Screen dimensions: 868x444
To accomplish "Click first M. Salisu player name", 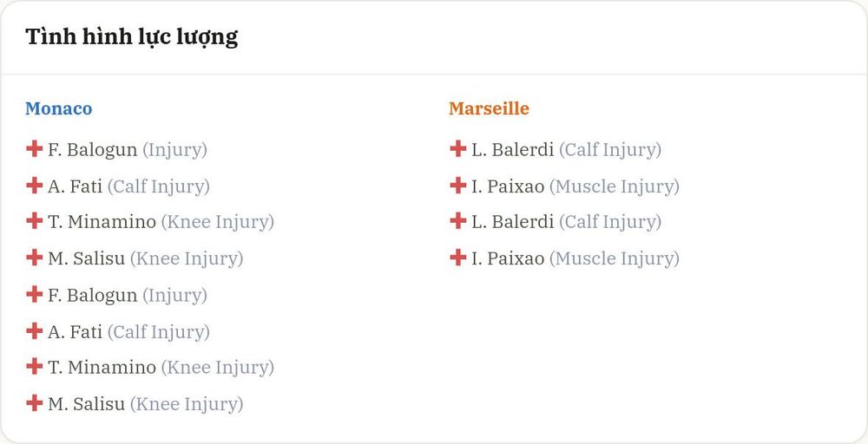I will (86, 258).
